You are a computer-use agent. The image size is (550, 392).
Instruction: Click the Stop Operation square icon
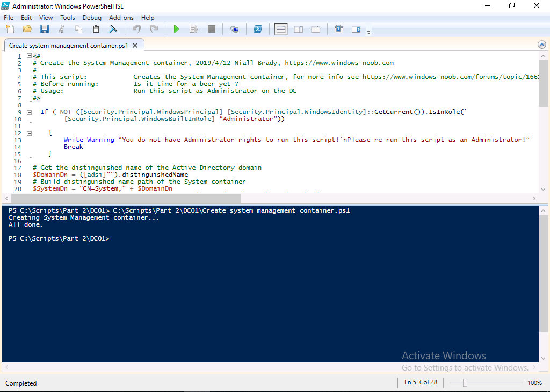[211, 29]
